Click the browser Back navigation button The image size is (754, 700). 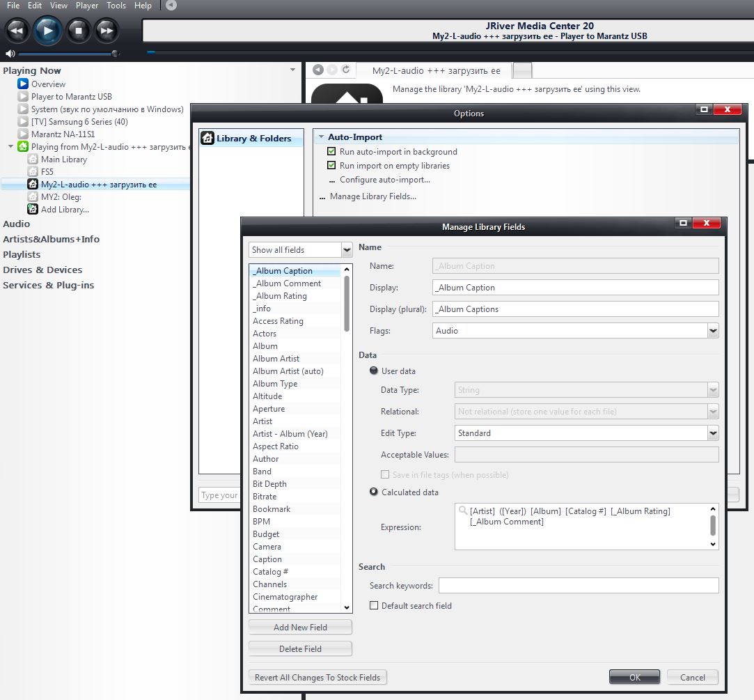(318, 70)
